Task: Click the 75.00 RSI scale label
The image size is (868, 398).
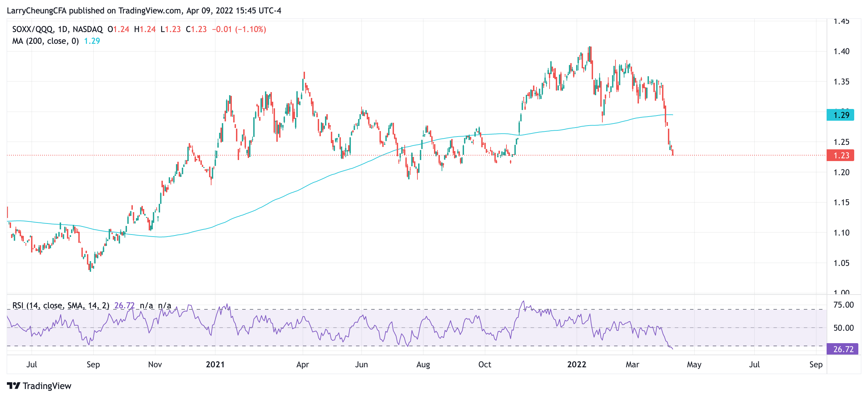Action: 844,305
